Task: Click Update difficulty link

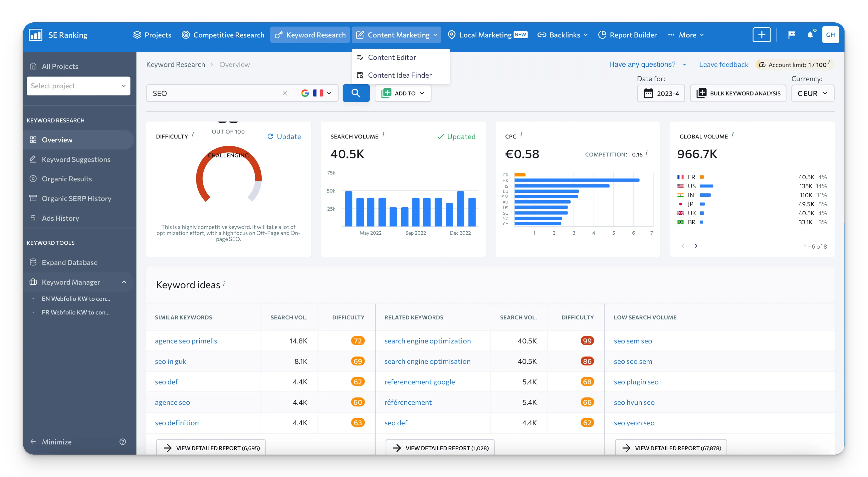Action: [x=284, y=136]
